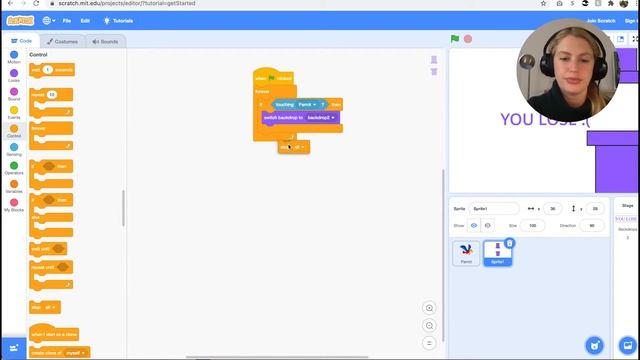
Task: Click the workspace horizontal scrollbar
Action: tap(277, 357)
